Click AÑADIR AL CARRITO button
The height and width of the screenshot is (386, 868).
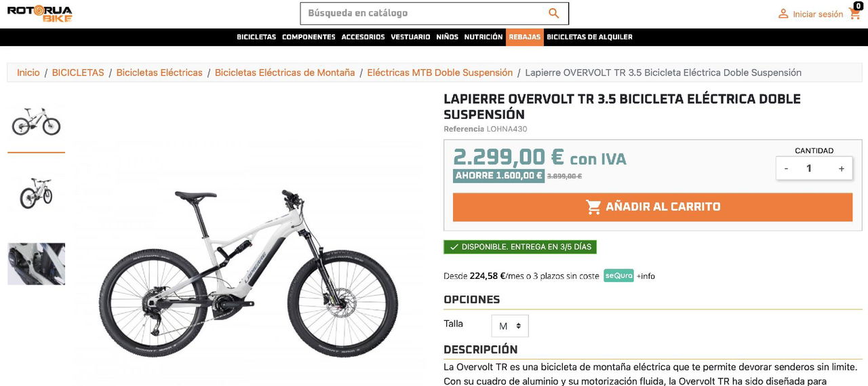[652, 207]
